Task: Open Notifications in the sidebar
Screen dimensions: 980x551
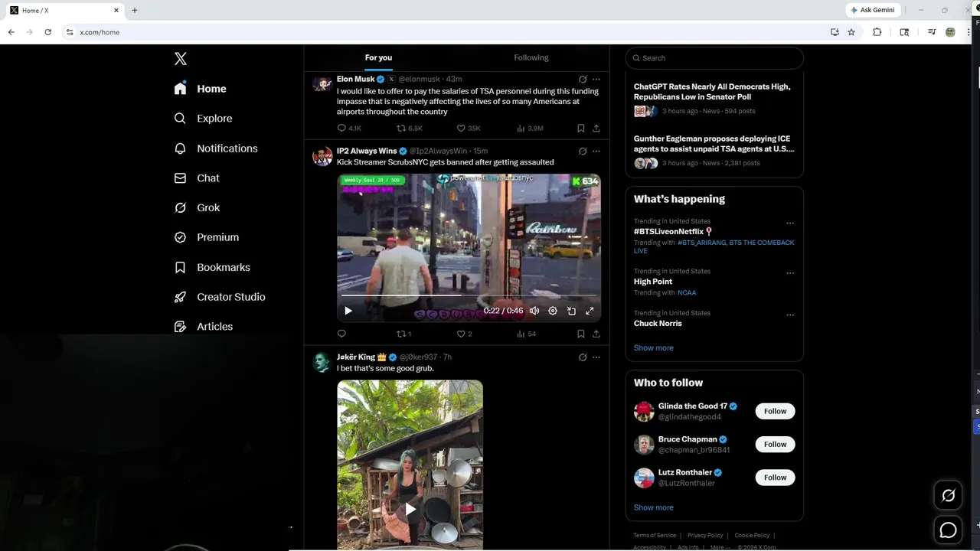Action: click(x=215, y=148)
